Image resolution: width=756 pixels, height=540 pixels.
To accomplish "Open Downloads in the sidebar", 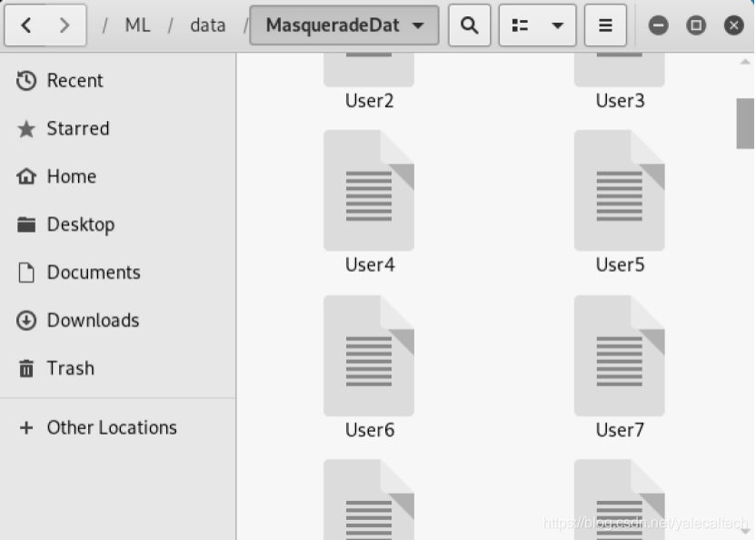I will 117,320.
